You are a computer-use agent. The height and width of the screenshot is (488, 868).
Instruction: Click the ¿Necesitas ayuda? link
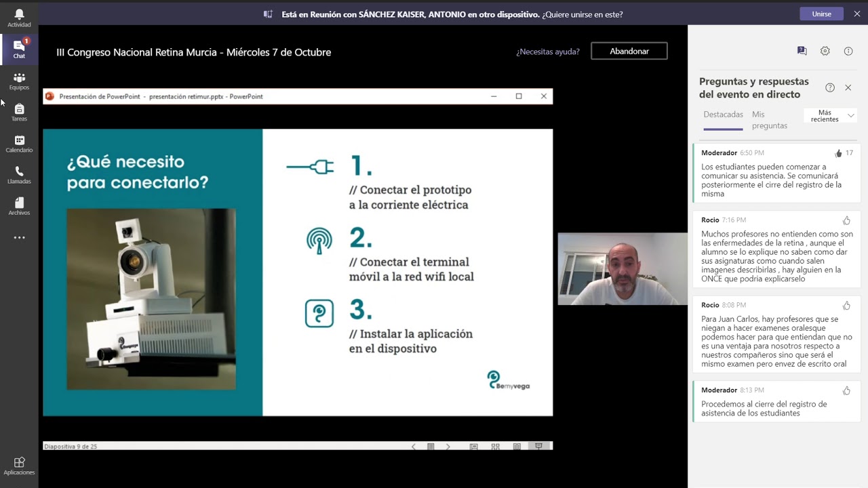tap(548, 52)
